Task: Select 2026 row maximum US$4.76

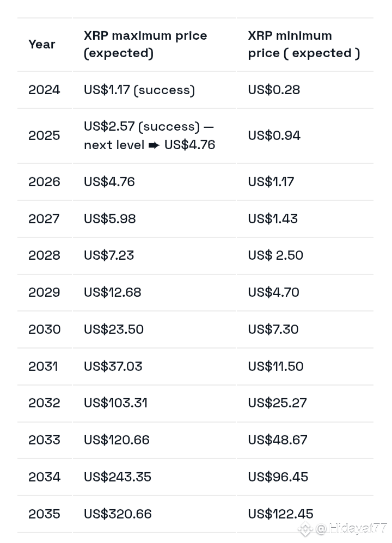Action: 109,182
